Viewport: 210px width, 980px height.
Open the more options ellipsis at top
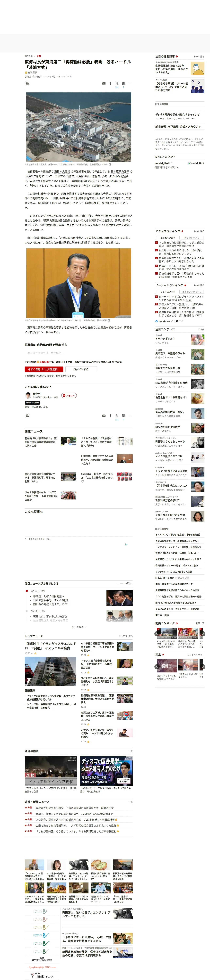130,83
